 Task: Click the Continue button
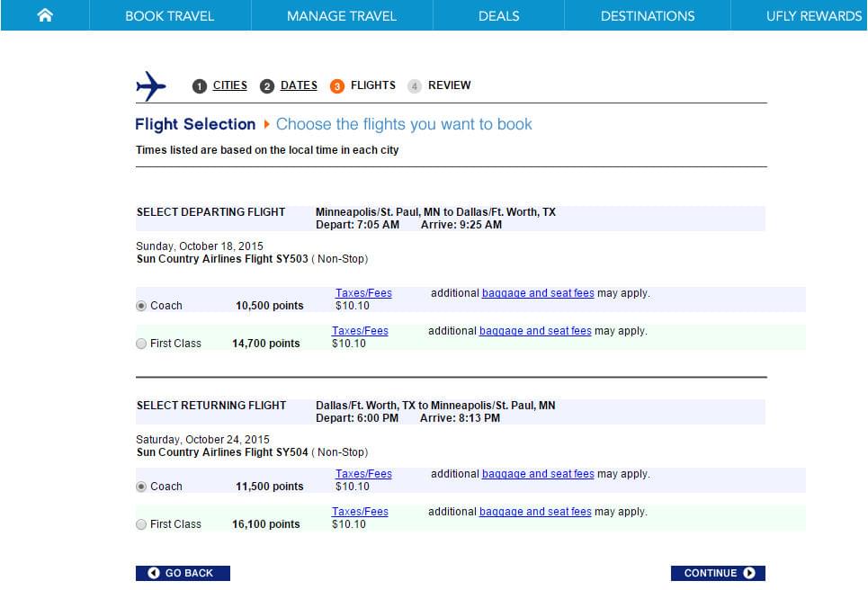click(x=718, y=574)
